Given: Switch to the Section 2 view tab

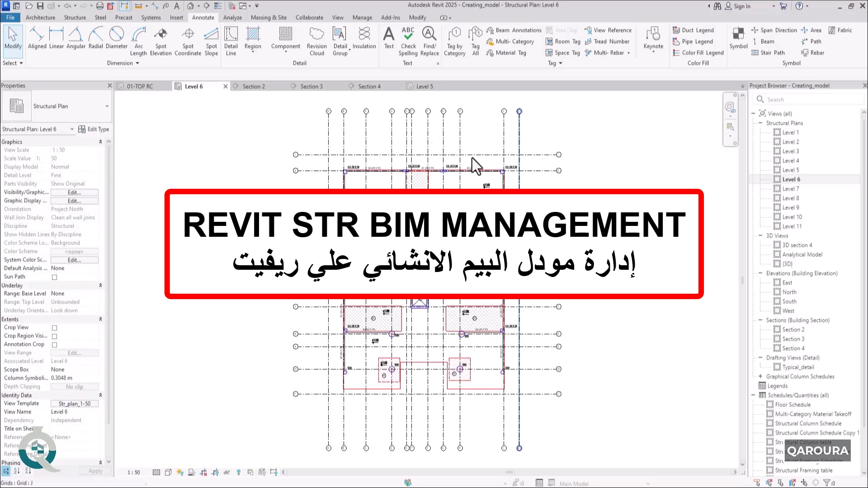Looking at the screenshot, I should point(254,86).
